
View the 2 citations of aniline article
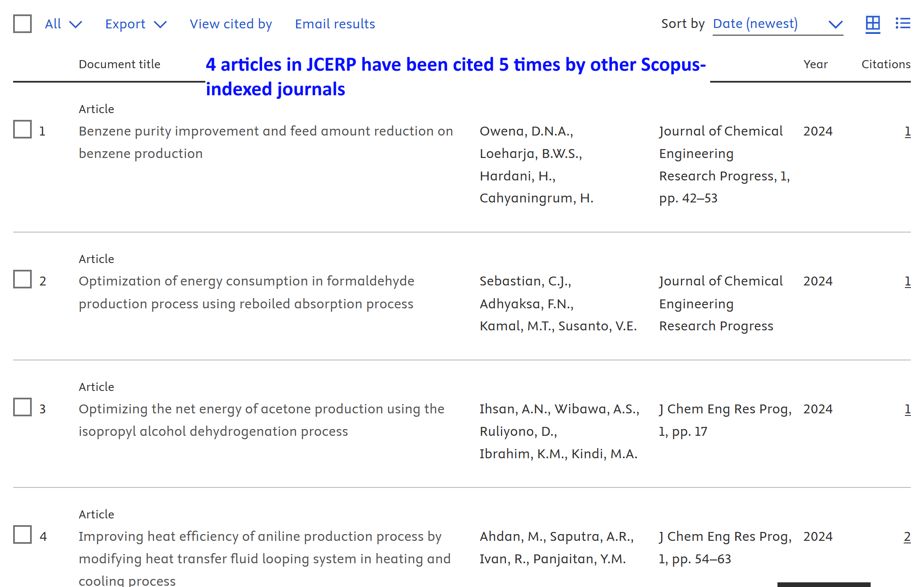907,537
